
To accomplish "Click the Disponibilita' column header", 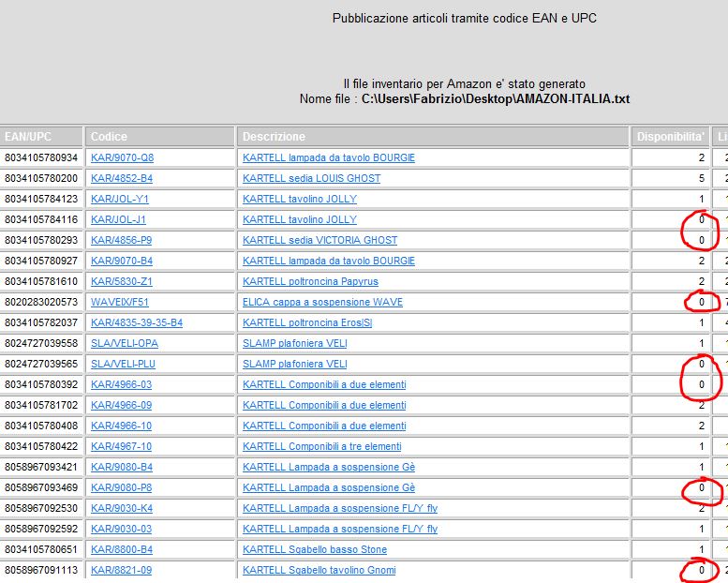I will tap(671, 137).
